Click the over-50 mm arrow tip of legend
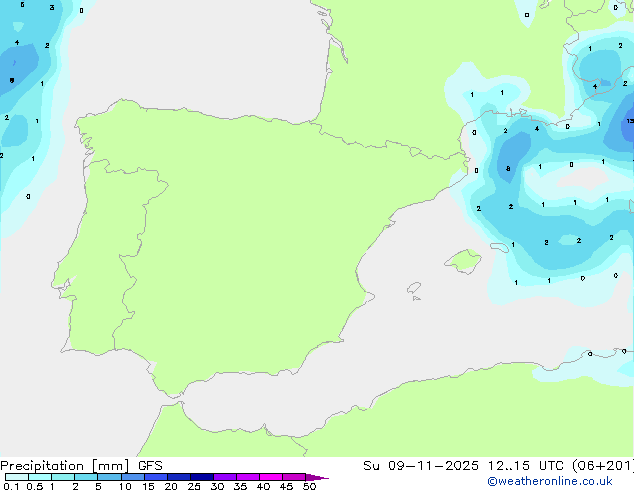Viewport: 634px width, 490px height. pyautogui.click(x=317, y=477)
